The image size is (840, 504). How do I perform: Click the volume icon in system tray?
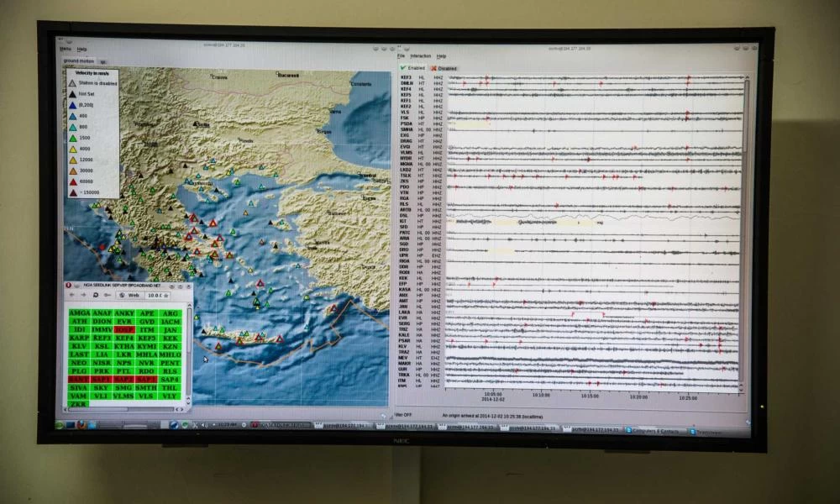coord(202,425)
